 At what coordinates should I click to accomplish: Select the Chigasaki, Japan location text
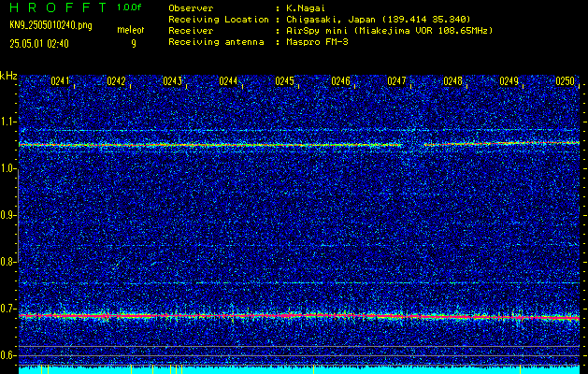coord(379,19)
